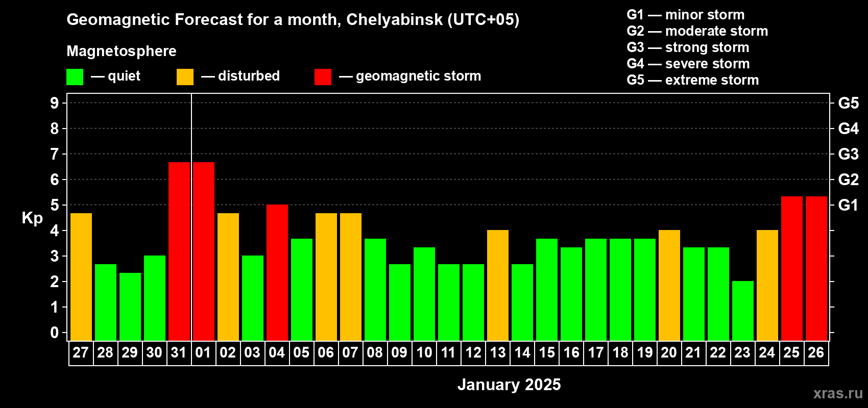Select the orange bar for day 13
The height and width of the screenshot is (408, 868).
click(498, 286)
